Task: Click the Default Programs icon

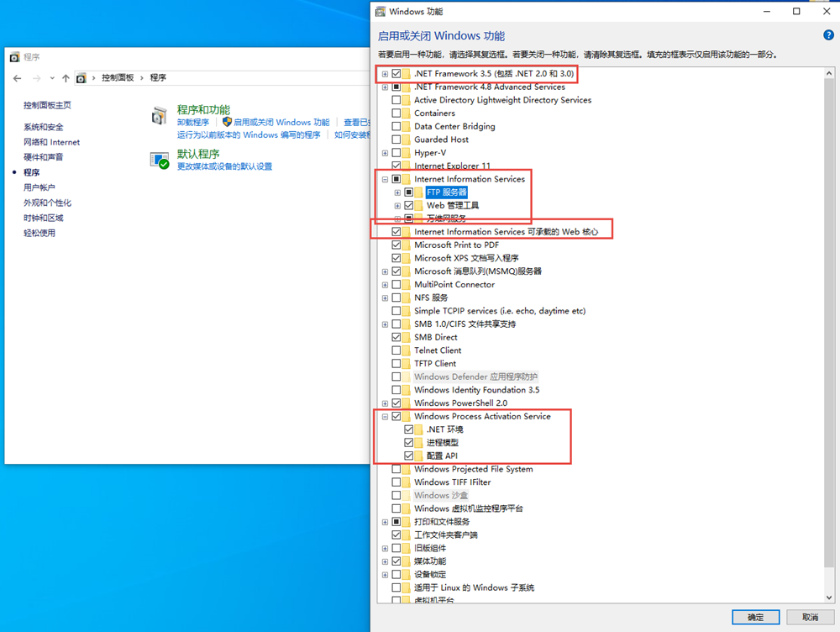Action: [x=159, y=161]
